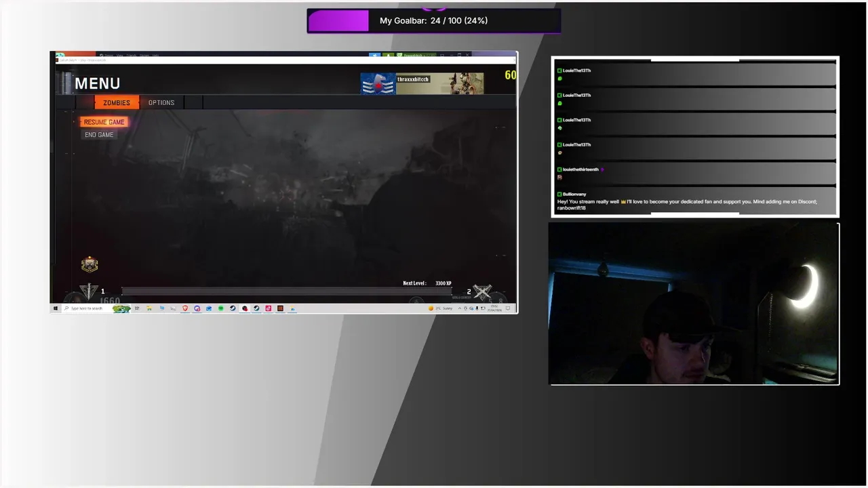Open the Windows Start menu
This screenshot has height=488, width=868.
tap(56, 308)
